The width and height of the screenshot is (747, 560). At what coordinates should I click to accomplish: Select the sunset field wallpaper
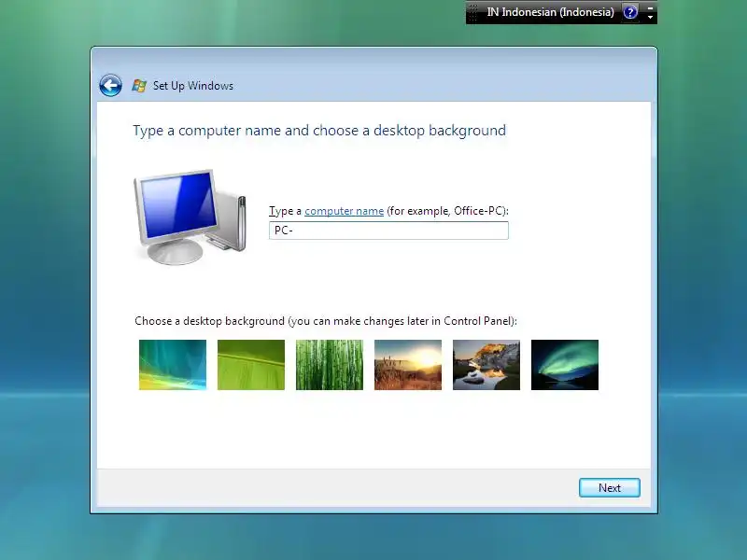pos(408,365)
